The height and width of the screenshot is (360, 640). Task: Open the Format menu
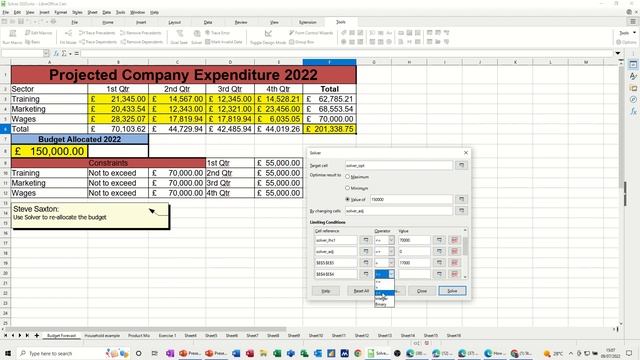60,12
